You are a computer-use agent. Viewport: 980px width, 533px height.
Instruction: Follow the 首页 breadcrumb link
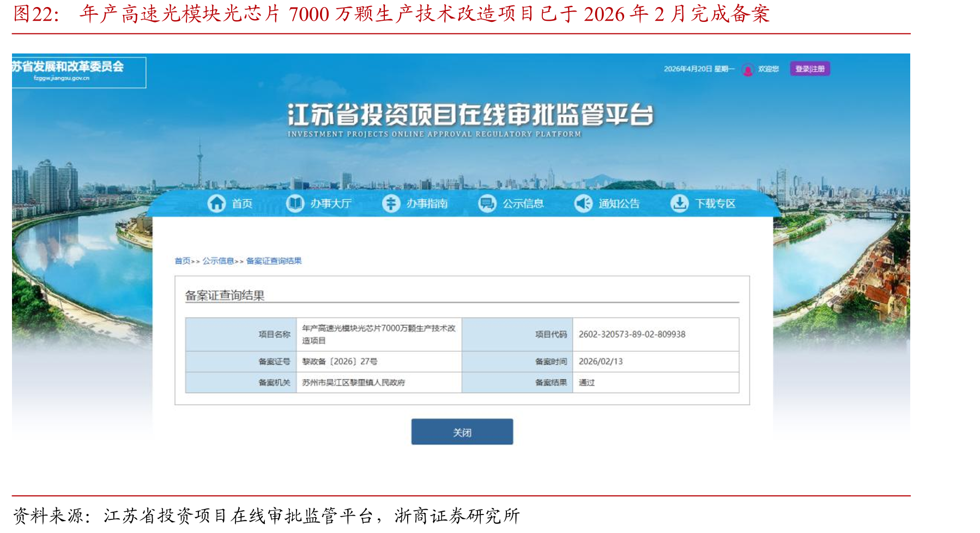(183, 261)
